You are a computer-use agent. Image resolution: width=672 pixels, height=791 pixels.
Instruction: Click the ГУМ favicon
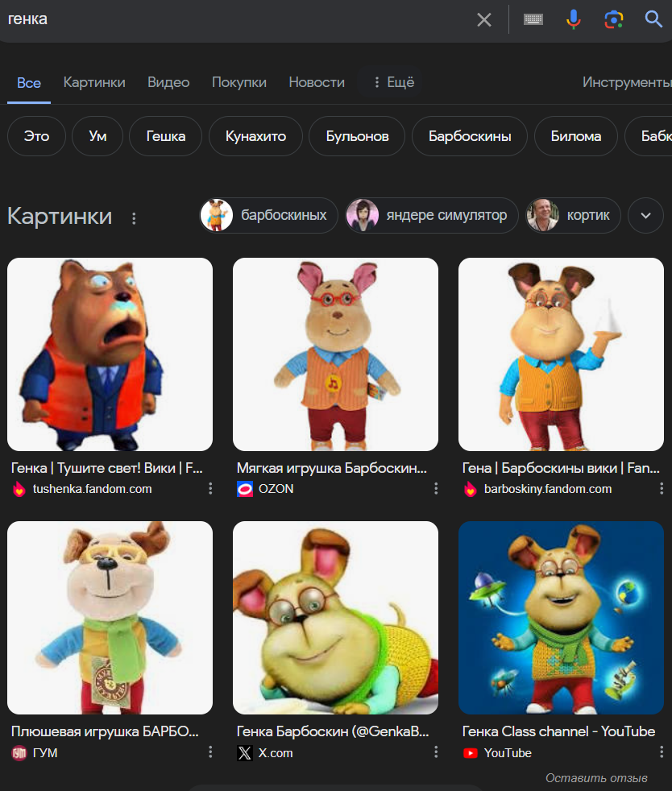[x=19, y=753]
